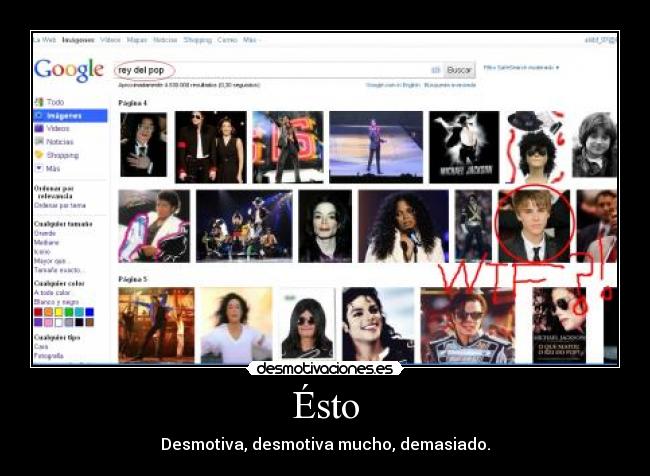Open Shopping in the top navigation bar
650x476 pixels.
click(x=197, y=40)
